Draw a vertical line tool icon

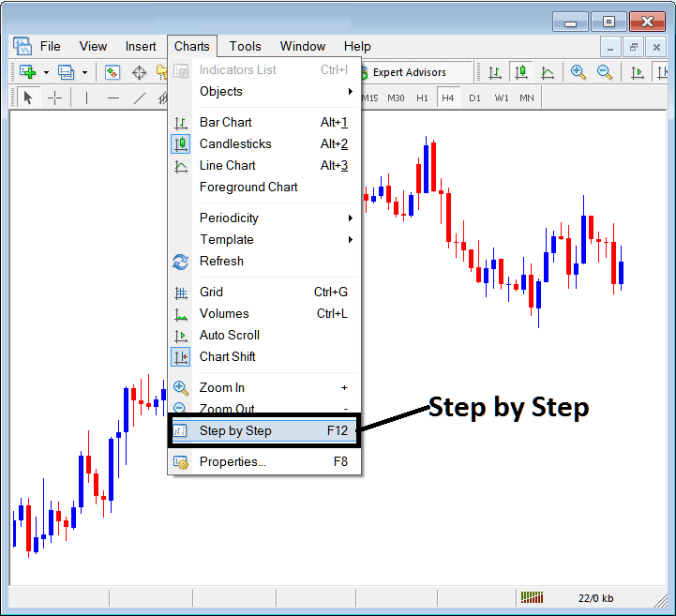[86, 98]
